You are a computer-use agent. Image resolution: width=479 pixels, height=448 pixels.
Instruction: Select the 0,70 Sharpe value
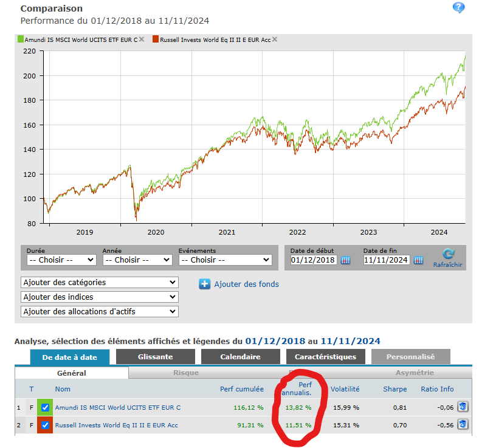click(400, 425)
